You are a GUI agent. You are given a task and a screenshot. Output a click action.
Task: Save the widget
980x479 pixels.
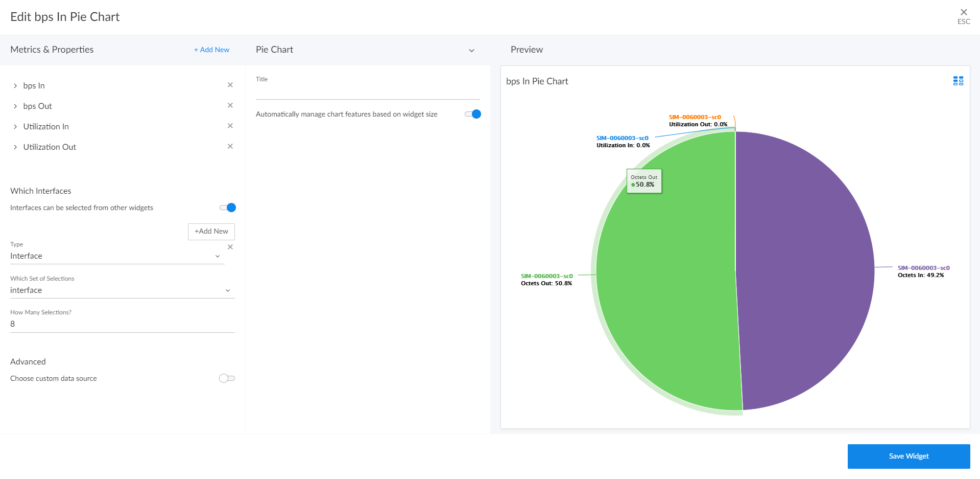[x=909, y=456]
